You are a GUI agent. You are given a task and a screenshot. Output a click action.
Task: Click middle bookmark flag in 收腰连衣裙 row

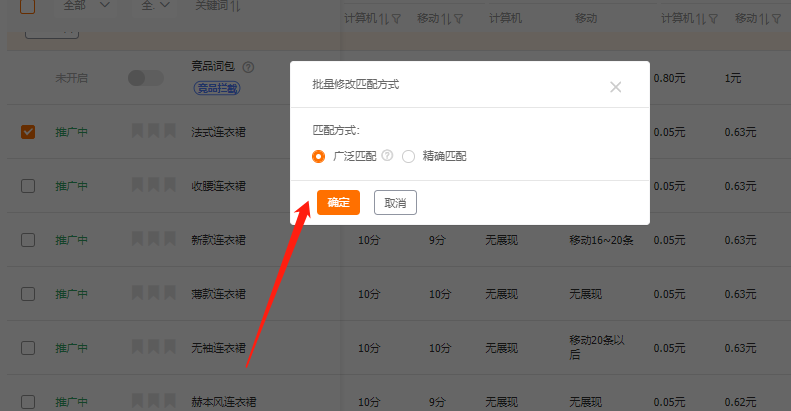[153, 185]
